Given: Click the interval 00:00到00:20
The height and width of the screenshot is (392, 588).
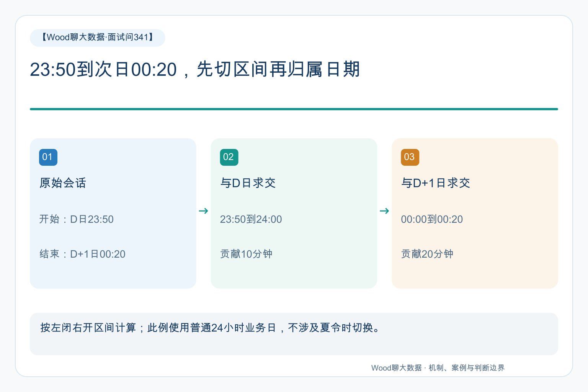Looking at the screenshot, I should 432,219.
